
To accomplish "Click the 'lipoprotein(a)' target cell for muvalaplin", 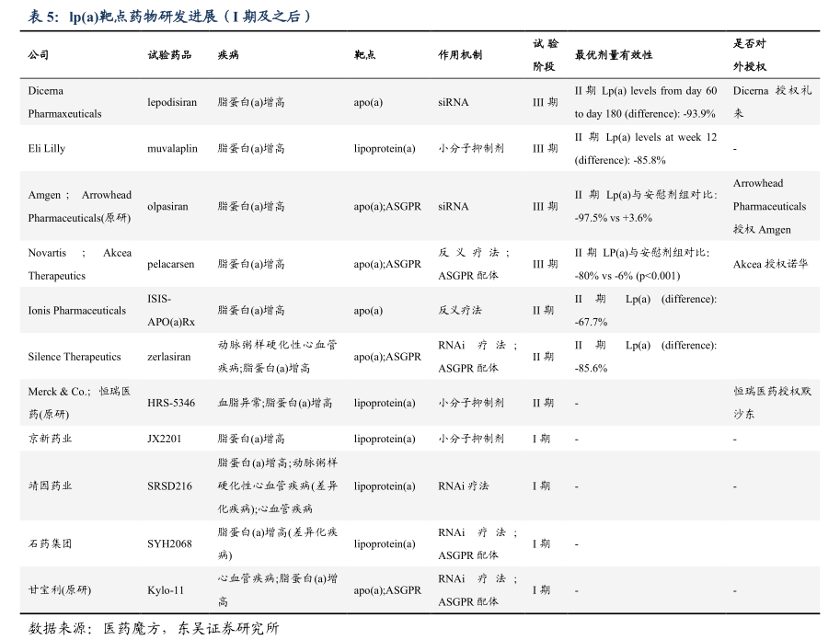I will pos(385,148).
